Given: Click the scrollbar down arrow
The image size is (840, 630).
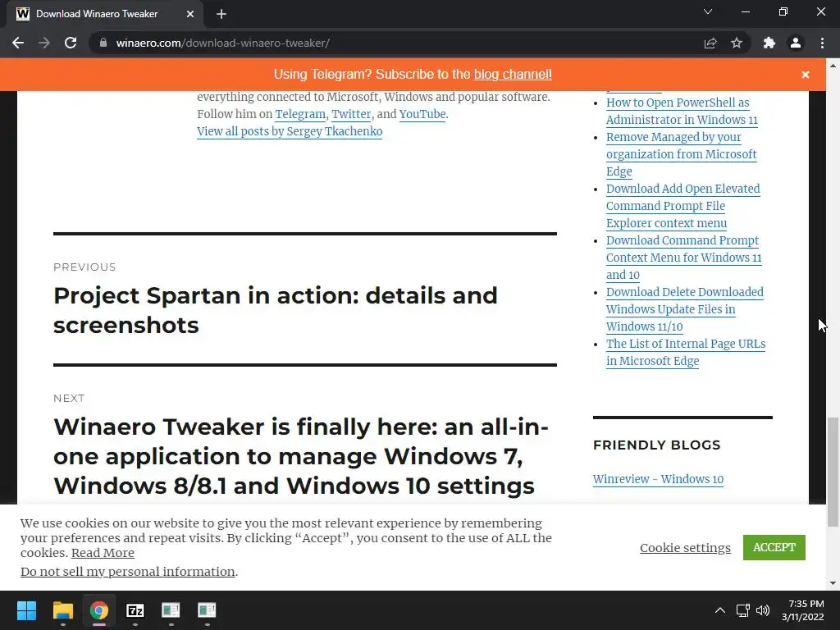Looking at the screenshot, I should (833, 583).
